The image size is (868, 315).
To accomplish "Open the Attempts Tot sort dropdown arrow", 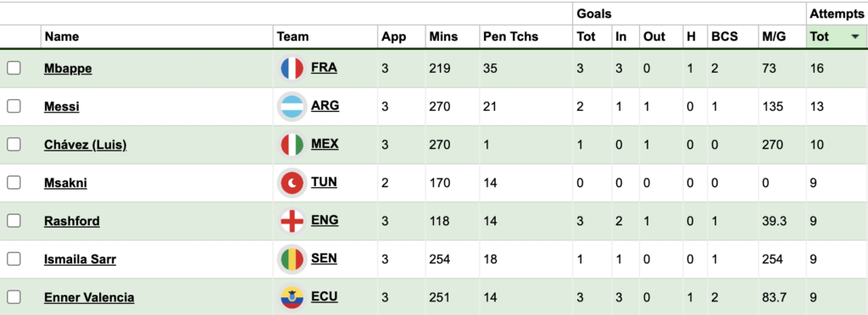I will point(855,37).
